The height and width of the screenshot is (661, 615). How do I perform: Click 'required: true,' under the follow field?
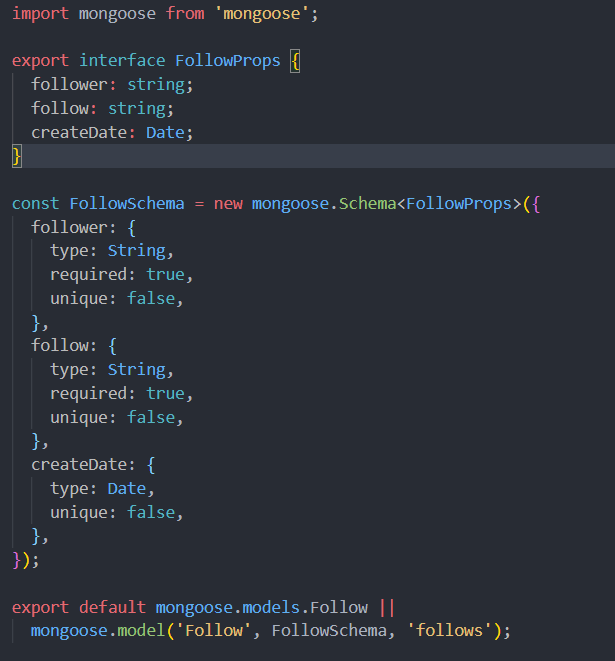121,394
